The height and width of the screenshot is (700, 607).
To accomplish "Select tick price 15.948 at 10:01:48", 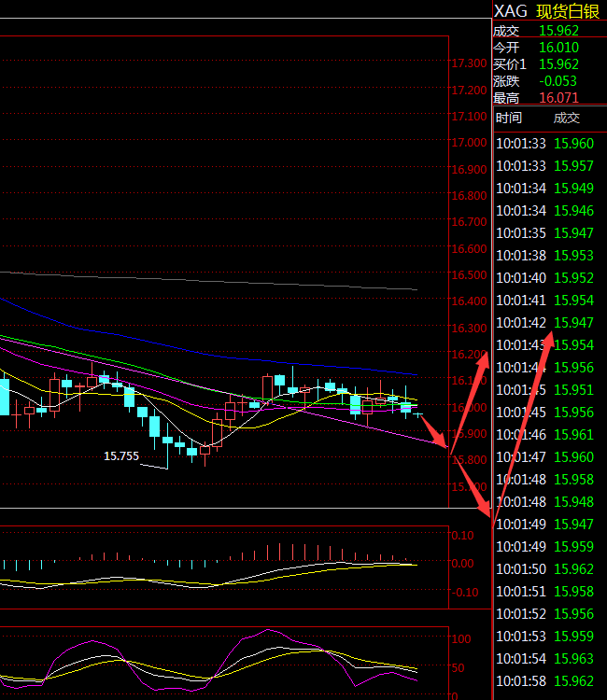I will 574,502.
